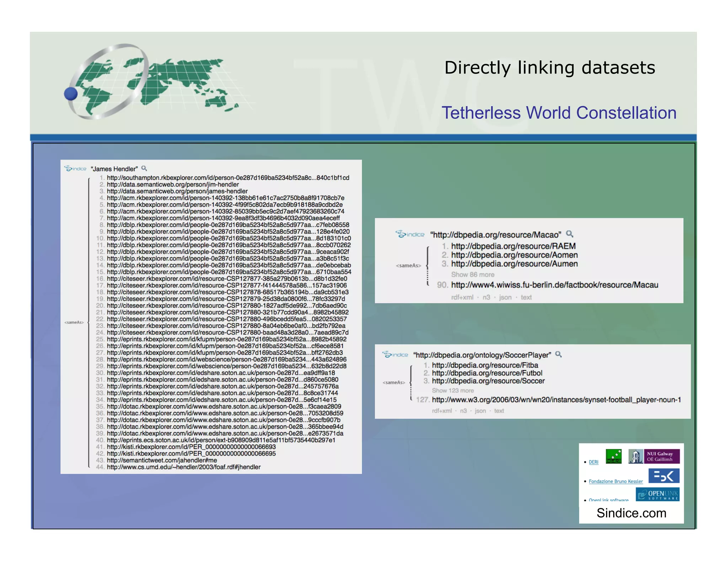This screenshot has height=562, width=728.
Task: Select text format in Macao panel
Action: (526, 297)
